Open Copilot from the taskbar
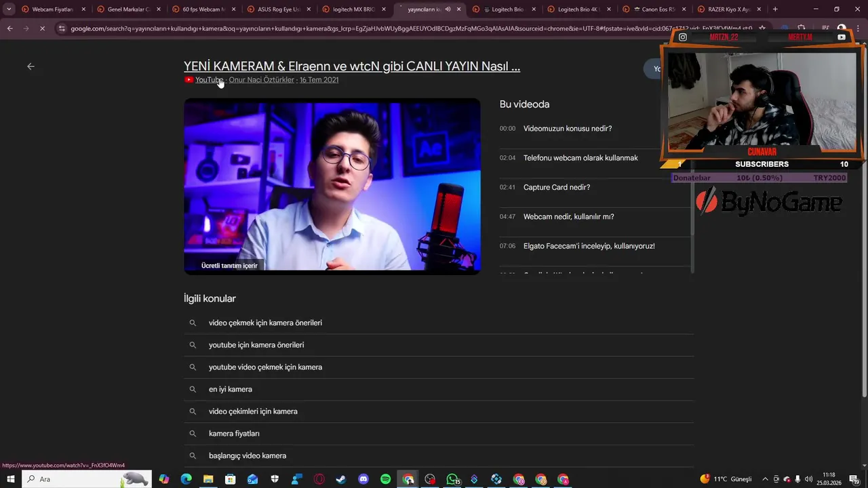The width and height of the screenshot is (868, 488). pyautogui.click(x=164, y=479)
